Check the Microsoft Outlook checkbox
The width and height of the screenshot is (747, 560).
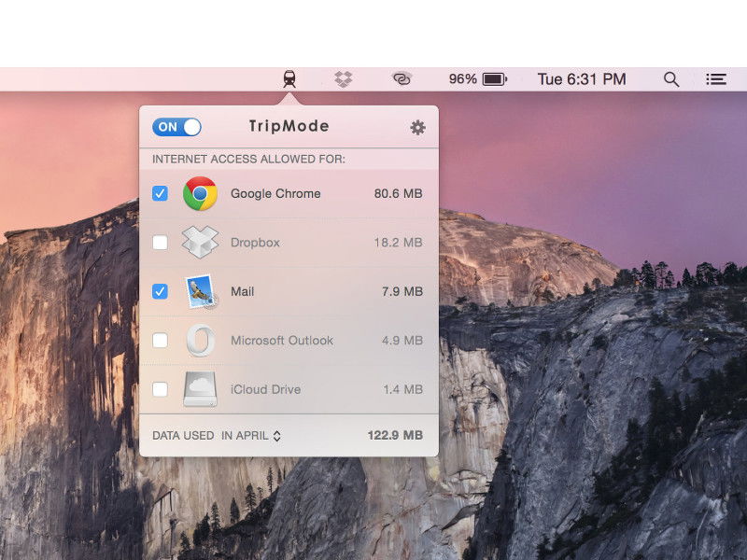(x=160, y=341)
